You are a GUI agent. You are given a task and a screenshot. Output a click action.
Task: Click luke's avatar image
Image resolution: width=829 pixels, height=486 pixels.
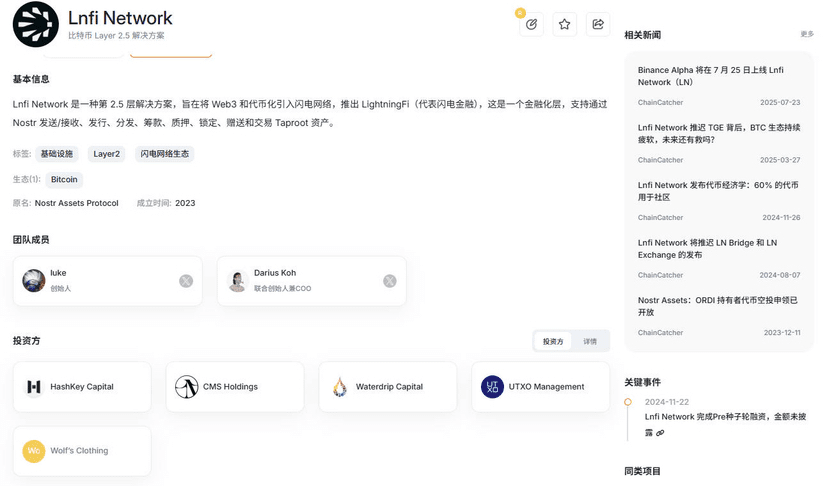pos(34,281)
